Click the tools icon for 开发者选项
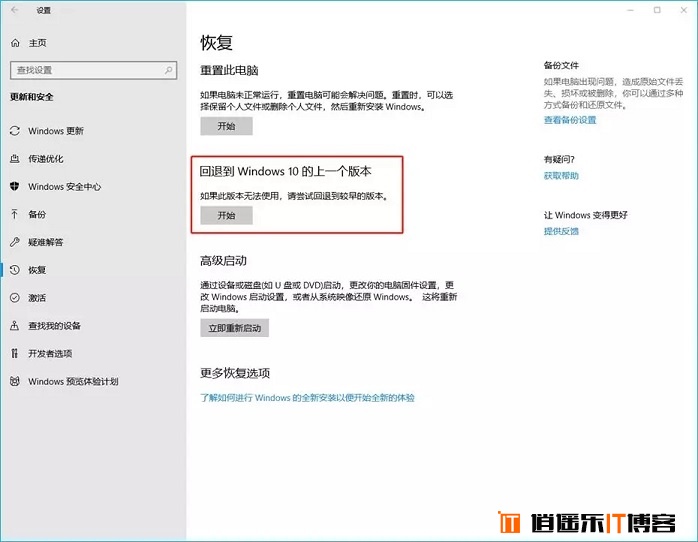This screenshot has width=698, height=542. tap(15, 353)
